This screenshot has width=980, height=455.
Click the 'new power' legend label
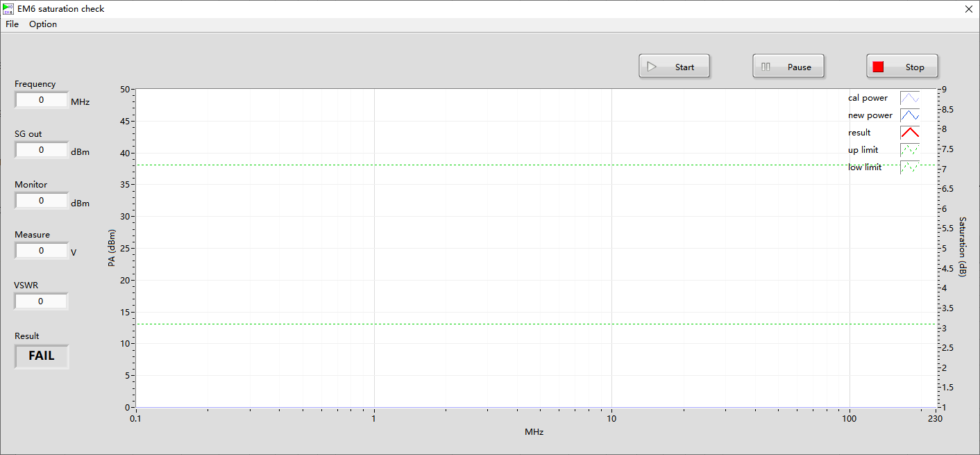point(870,115)
